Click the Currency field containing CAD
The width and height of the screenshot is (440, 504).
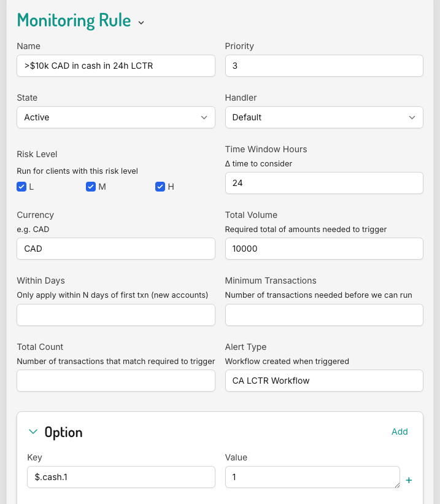point(115,249)
